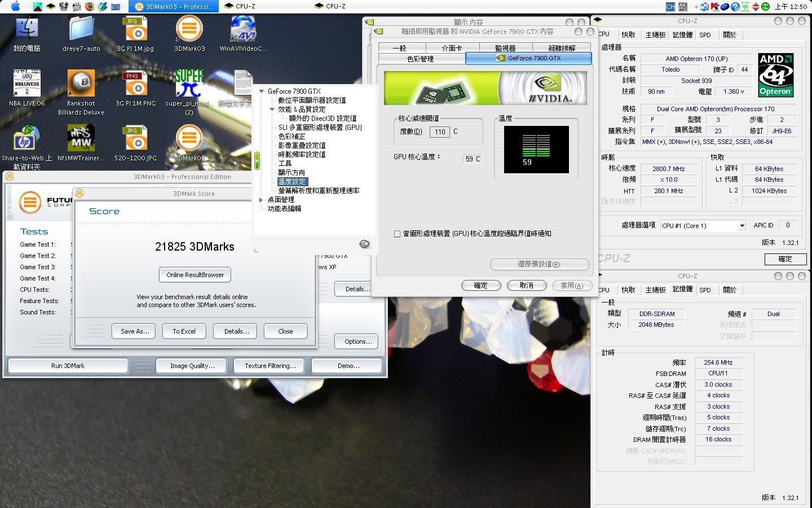This screenshot has width=812, height=508.
Task: Click the blue question mark tray icon
Action: pyautogui.click(x=735, y=7)
